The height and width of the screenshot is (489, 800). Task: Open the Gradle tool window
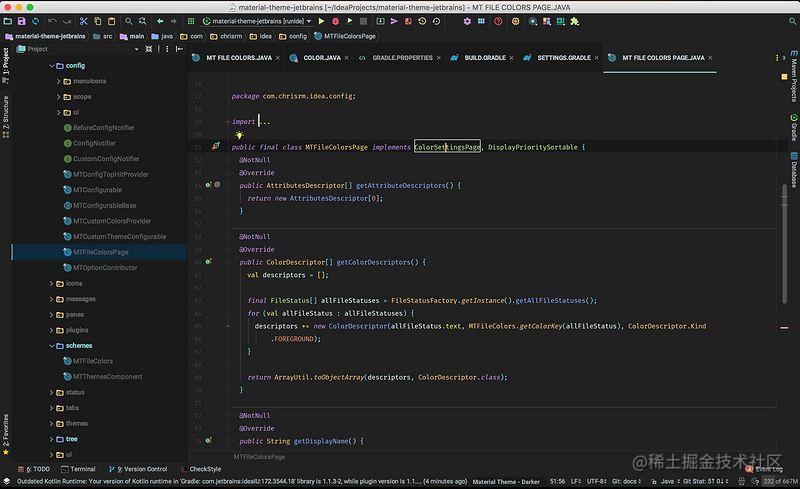click(794, 127)
